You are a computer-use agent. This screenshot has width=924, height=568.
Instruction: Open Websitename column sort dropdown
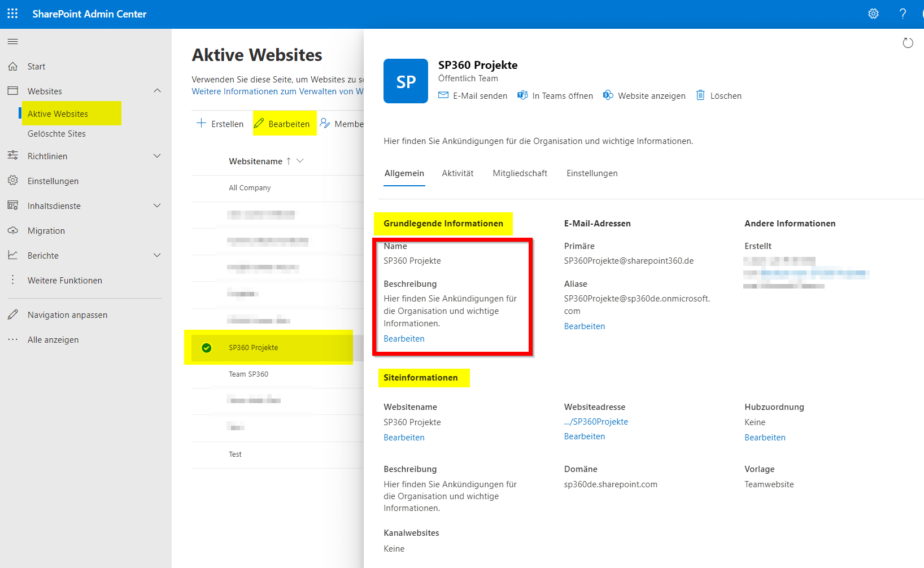click(x=300, y=161)
